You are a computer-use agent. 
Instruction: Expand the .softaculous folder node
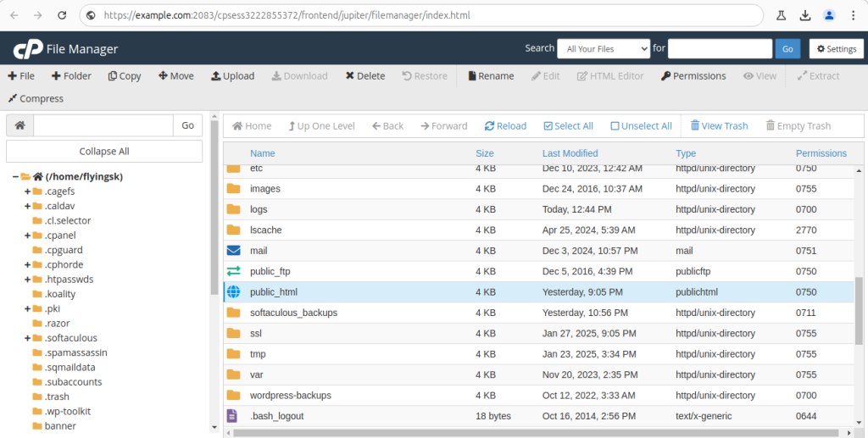(27, 338)
